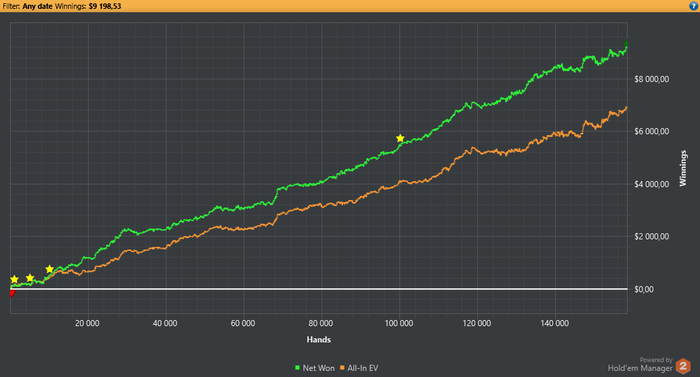Click the blue help icon in top-right corner

click(693, 6)
